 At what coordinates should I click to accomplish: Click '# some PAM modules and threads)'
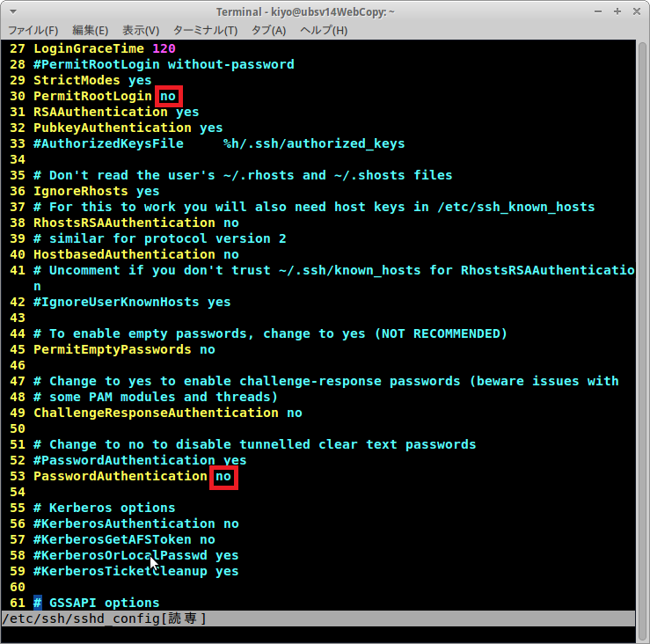pyautogui.click(x=156, y=398)
